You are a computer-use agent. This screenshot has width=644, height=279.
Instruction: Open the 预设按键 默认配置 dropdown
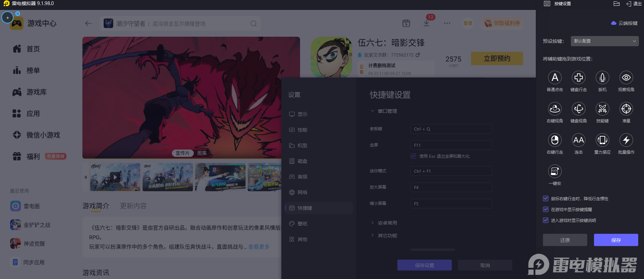click(x=605, y=41)
